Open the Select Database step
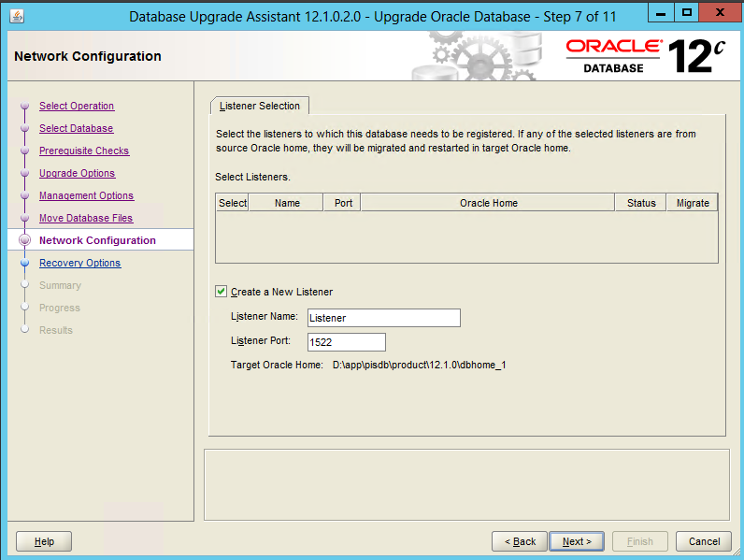Image resolution: width=744 pixels, height=560 pixels. (x=76, y=128)
